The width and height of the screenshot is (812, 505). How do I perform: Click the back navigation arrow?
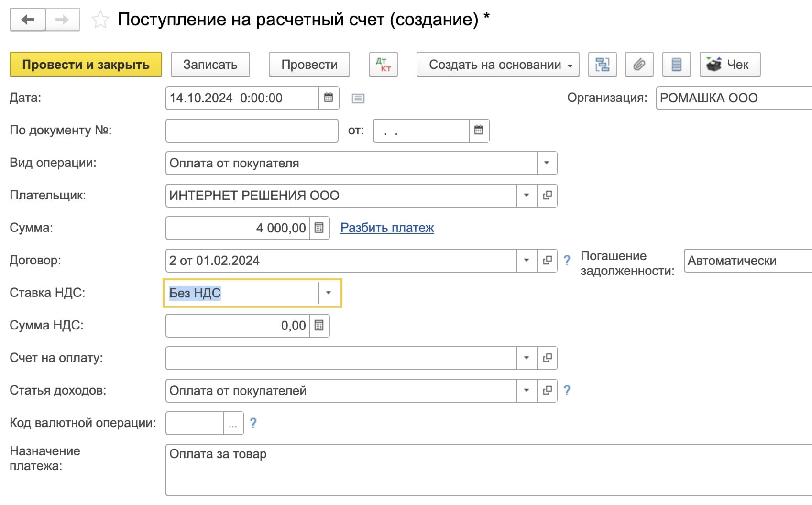28,20
